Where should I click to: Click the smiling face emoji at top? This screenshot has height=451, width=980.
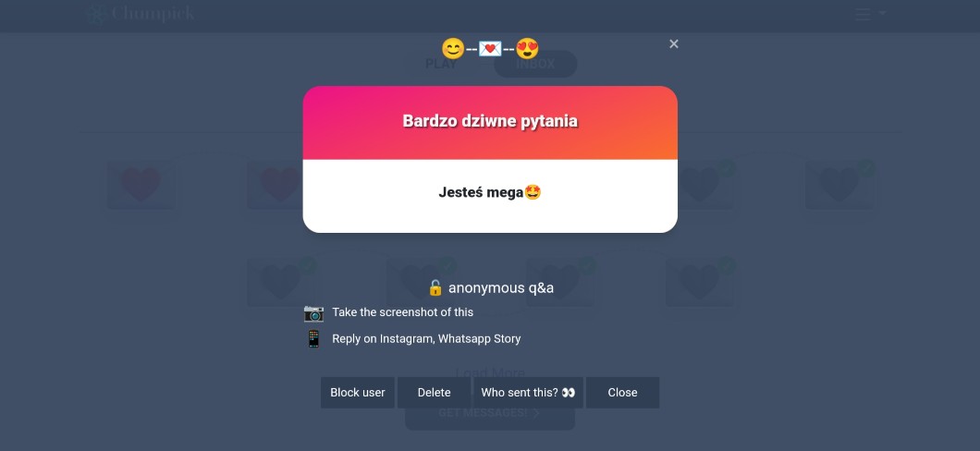453,49
